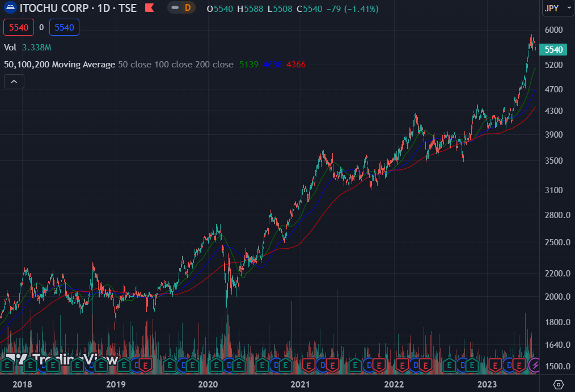Click the '50 close 100 close 200 close' inputs text

pyautogui.click(x=176, y=65)
